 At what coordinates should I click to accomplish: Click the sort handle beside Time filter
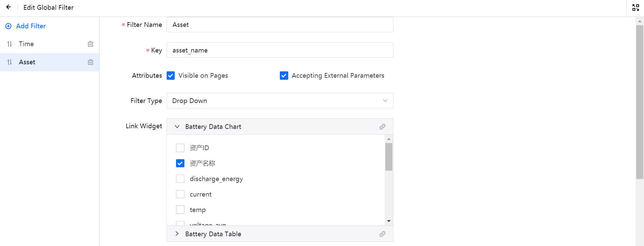(x=9, y=44)
